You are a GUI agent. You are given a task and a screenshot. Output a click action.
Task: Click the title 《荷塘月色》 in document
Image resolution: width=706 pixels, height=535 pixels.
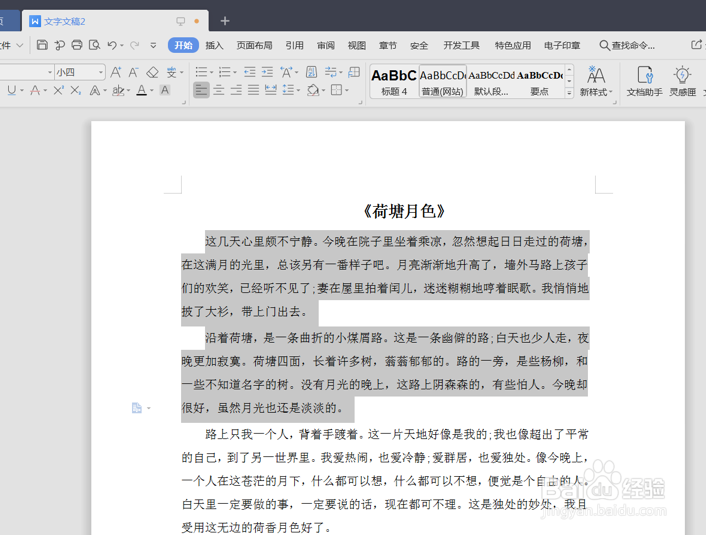click(x=403, y=211)
